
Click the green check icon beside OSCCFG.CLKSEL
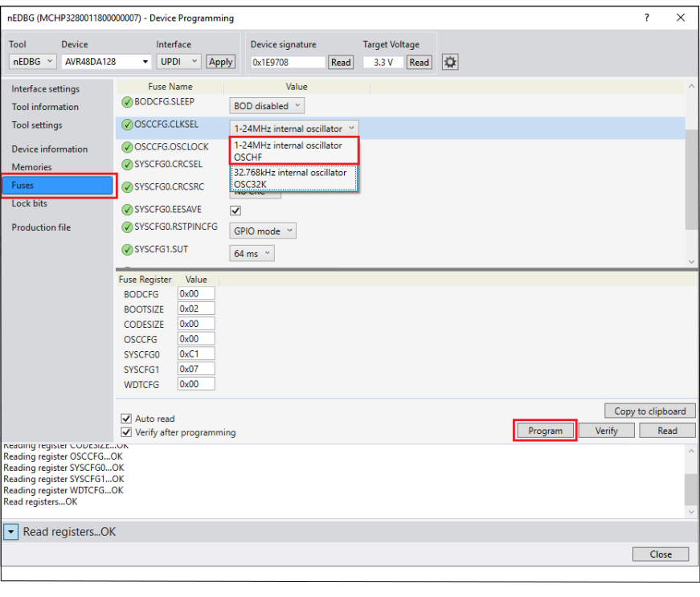tap(127, 125)
